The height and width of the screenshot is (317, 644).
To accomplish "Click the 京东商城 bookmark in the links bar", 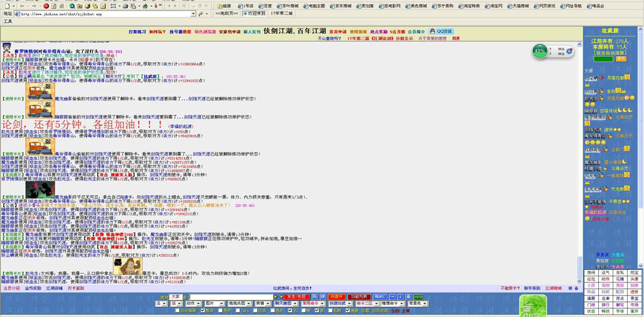I will tap(340, 6).
